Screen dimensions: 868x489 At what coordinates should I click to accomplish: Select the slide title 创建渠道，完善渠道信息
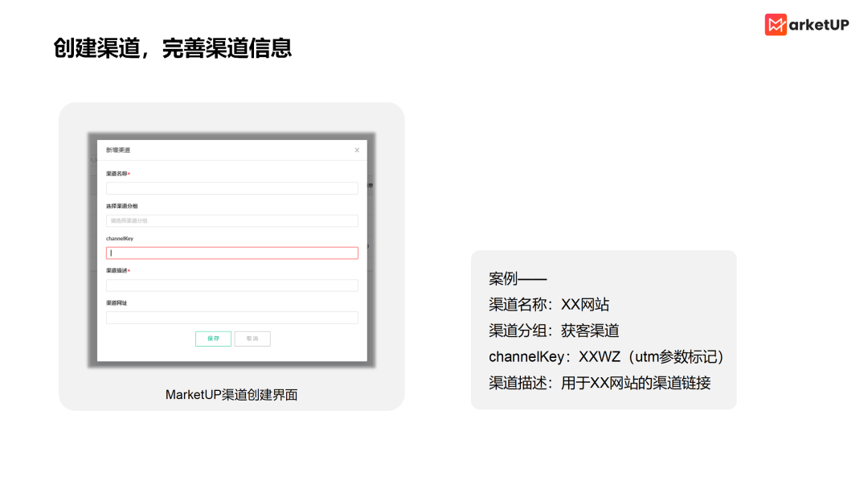[x=174, y=49]
